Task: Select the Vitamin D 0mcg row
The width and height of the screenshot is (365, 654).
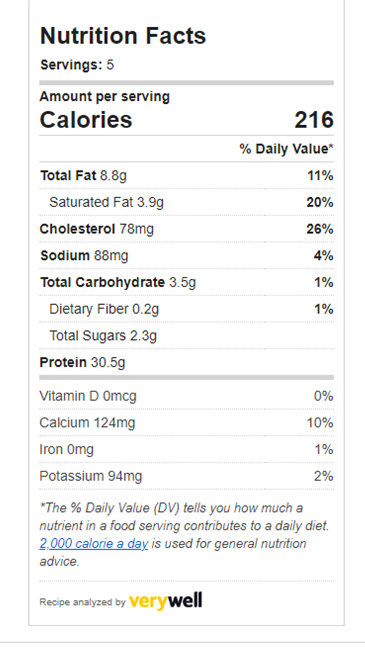Action: [186, 396]
